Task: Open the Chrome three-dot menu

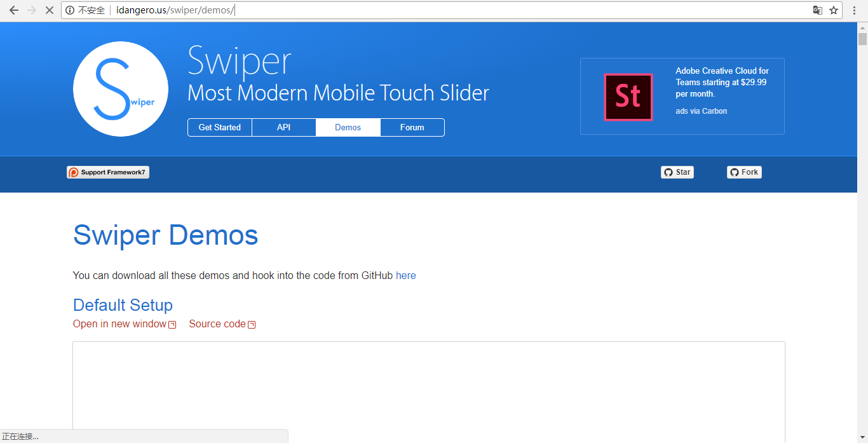Action: pos(855,10)
